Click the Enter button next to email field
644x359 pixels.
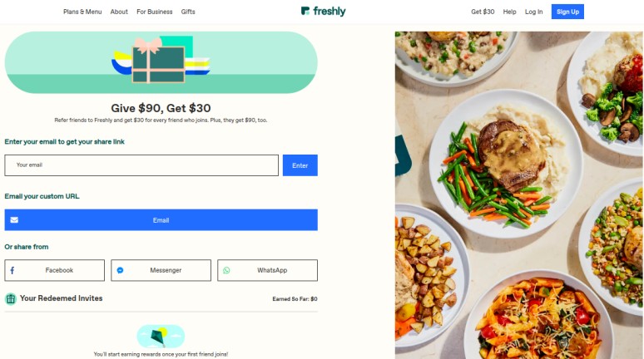pyautogui.click(x=300, y=165)
